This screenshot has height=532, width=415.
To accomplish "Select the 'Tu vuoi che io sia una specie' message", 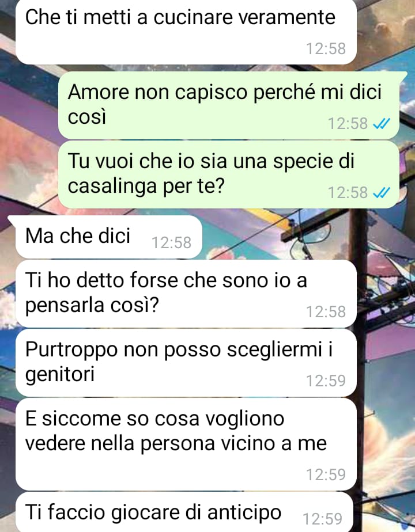I will click(x=229, y=174).
